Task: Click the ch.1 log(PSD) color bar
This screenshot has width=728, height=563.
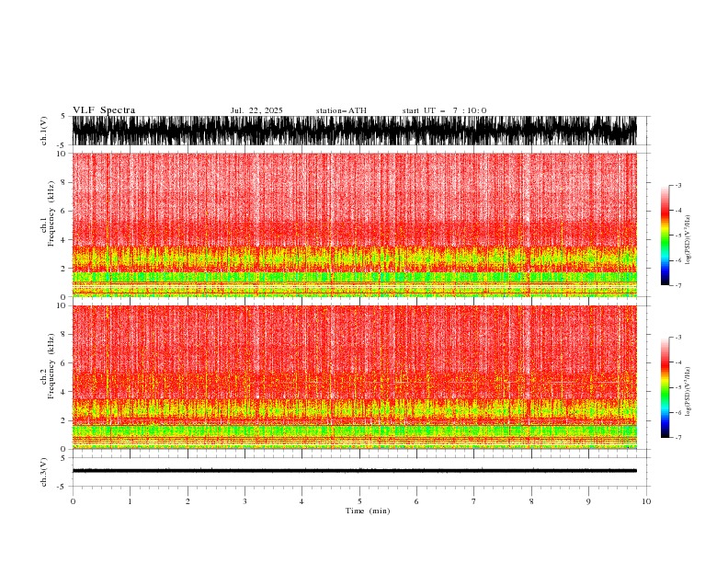Action: coord(665,236)
